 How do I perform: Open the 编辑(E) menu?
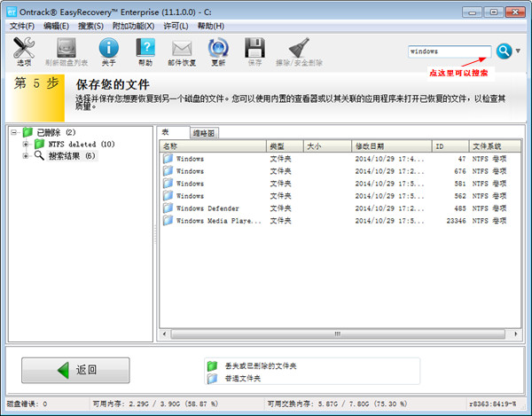[57, 26]
